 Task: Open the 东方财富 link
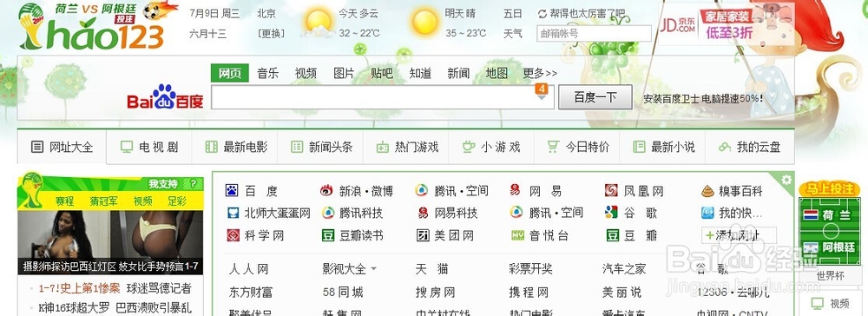[x=251, y=293]
